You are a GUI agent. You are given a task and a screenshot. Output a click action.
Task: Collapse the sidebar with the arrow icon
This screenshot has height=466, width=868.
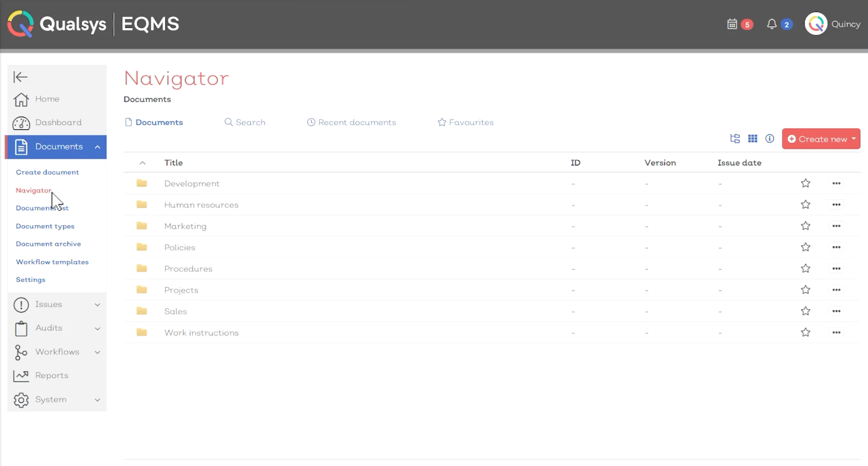[x=20, y=77]
